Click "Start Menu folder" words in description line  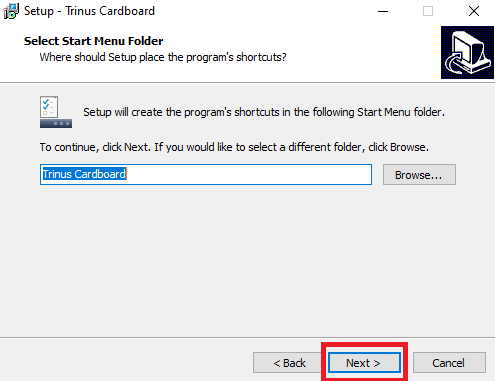click(x=399, y=112)
